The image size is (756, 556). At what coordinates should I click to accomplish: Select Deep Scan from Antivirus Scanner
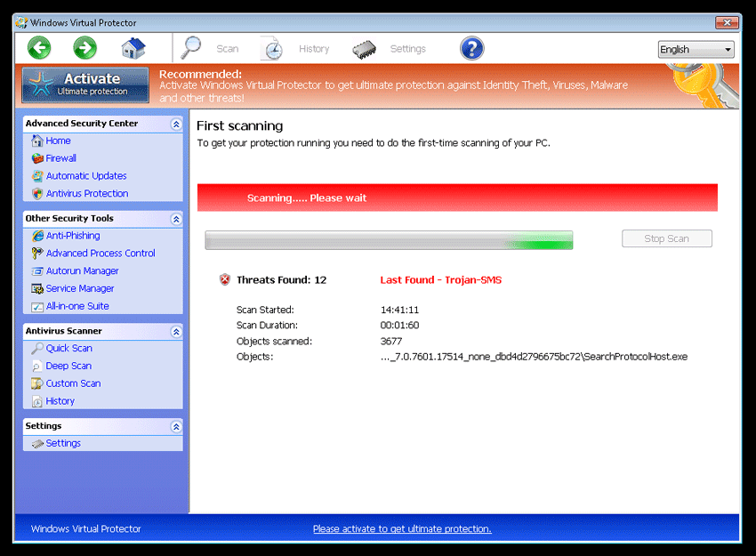(68, 366)
